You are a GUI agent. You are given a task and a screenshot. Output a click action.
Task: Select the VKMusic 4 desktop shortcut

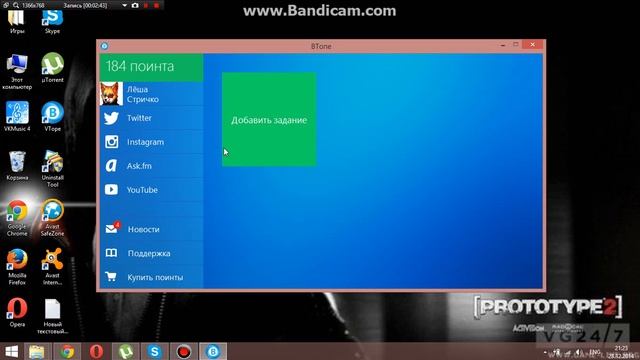pos(17,116)
